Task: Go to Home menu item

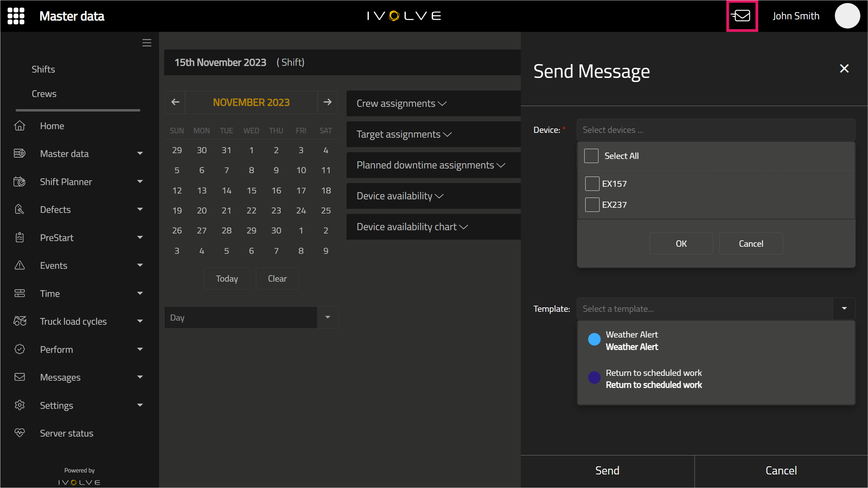Action: point(52,126)
